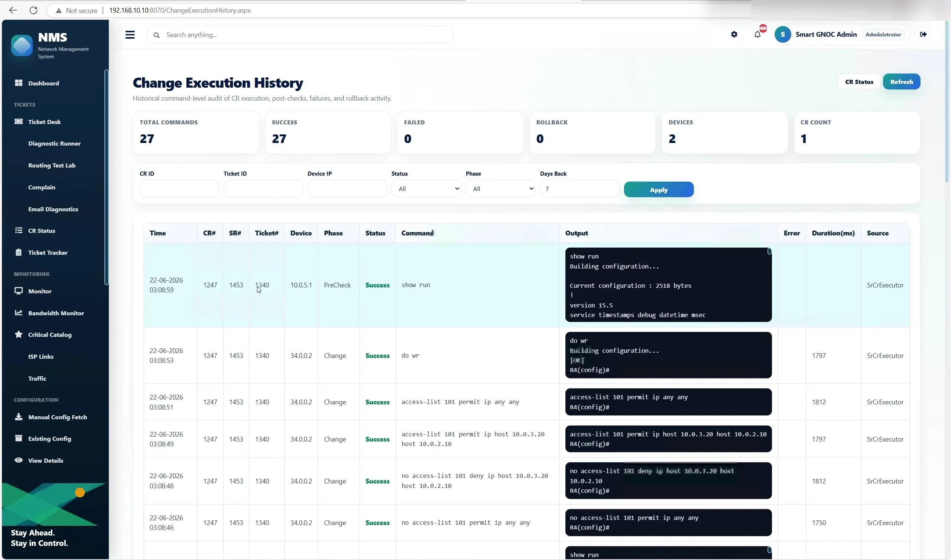The image size is (951, 560).
Task: Click the 'do wr' command cell
Action: click(477, 355)
